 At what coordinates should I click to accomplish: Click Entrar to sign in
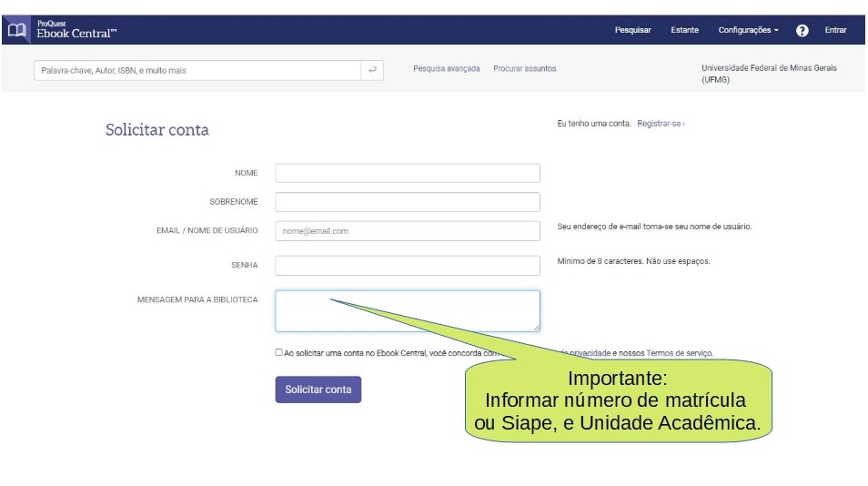[835, 30]
